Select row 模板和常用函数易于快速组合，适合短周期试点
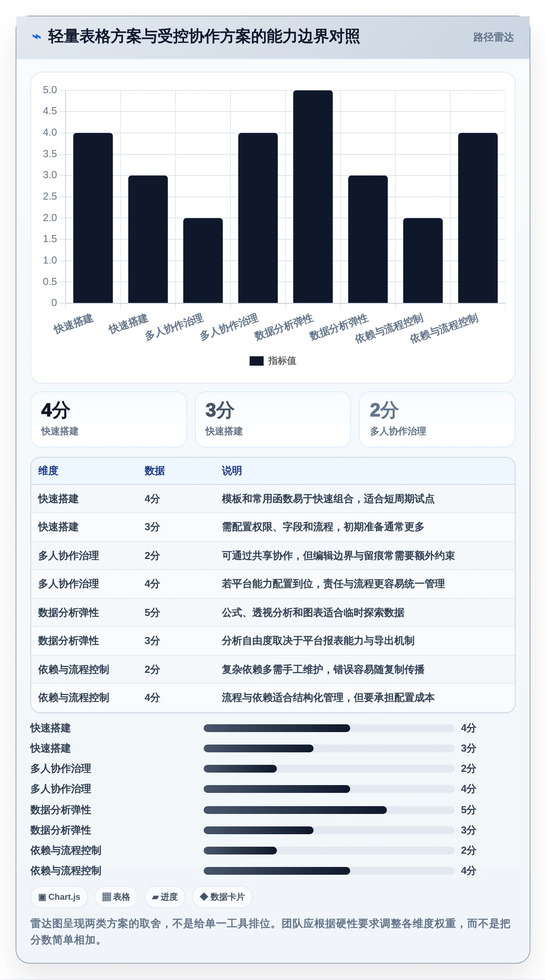The width and height of the screenshot is (546, 980). pyautogui.click(x=273, y=499)
